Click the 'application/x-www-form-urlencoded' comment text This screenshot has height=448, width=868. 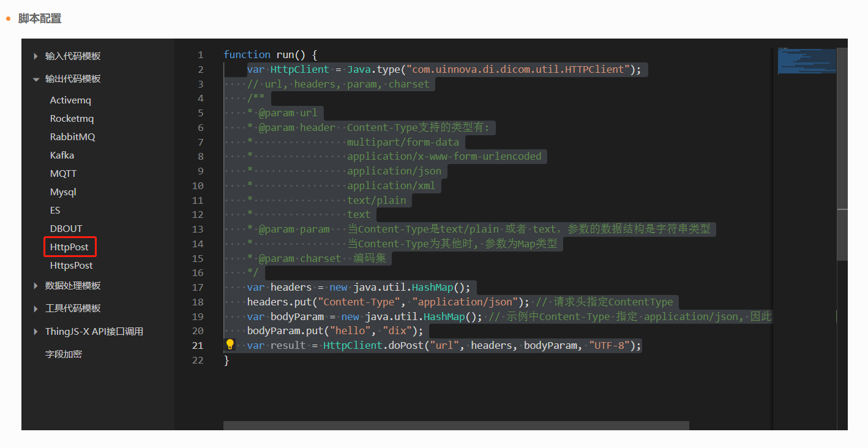(444, 156)
